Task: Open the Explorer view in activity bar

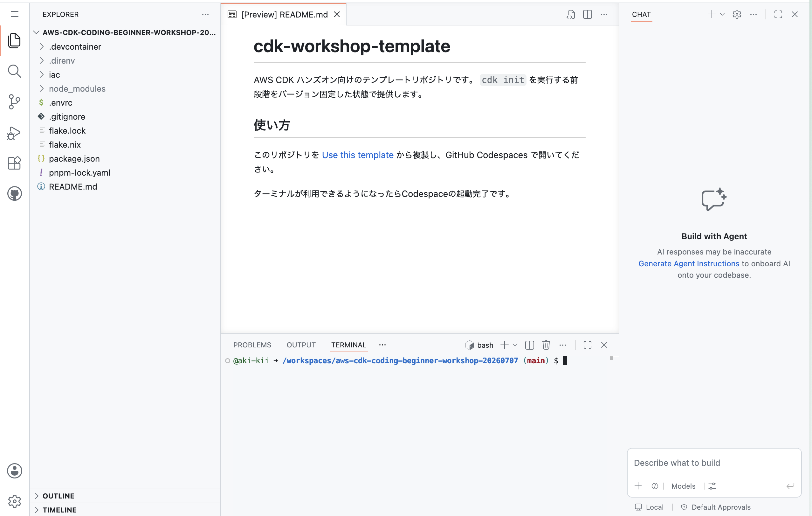Action: pos(15,41)
